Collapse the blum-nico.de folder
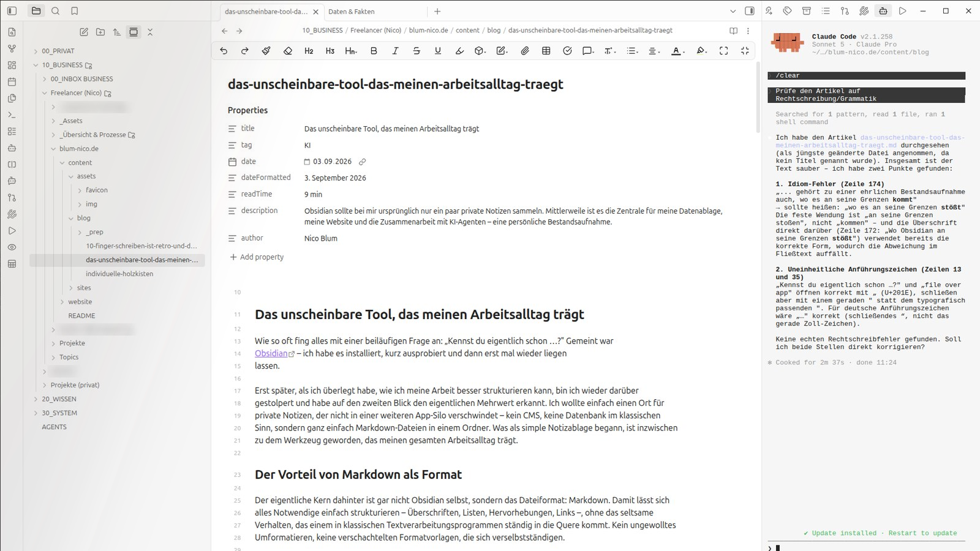The height and width of the screenshot is (551, 980). 53,149
